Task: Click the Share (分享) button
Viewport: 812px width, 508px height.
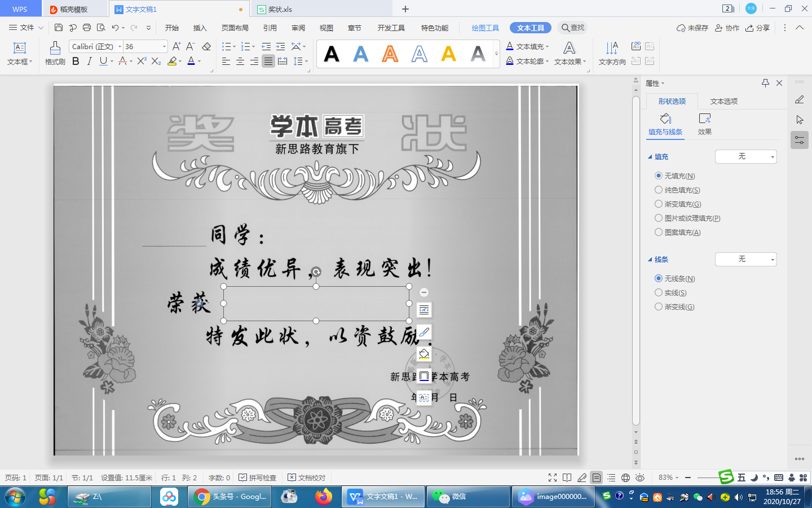Action: point(757,28)
